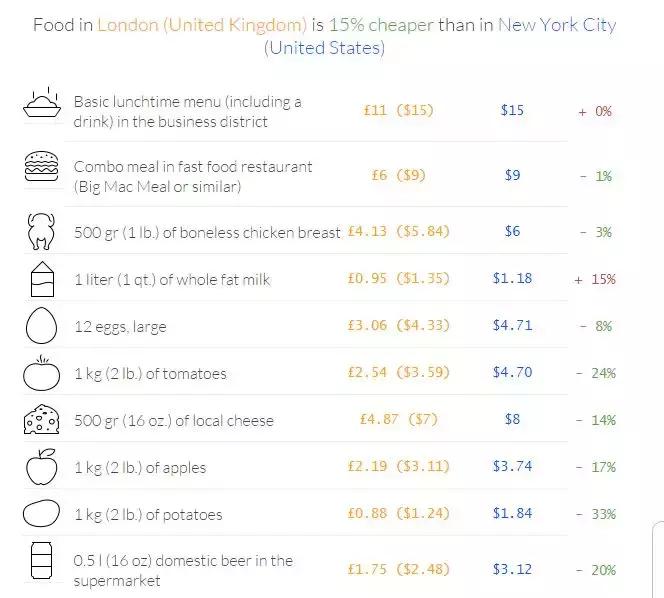Click the cheese wedge icon
The height and width of the screenshot is (598, 664).
click(x=40, y=420)
